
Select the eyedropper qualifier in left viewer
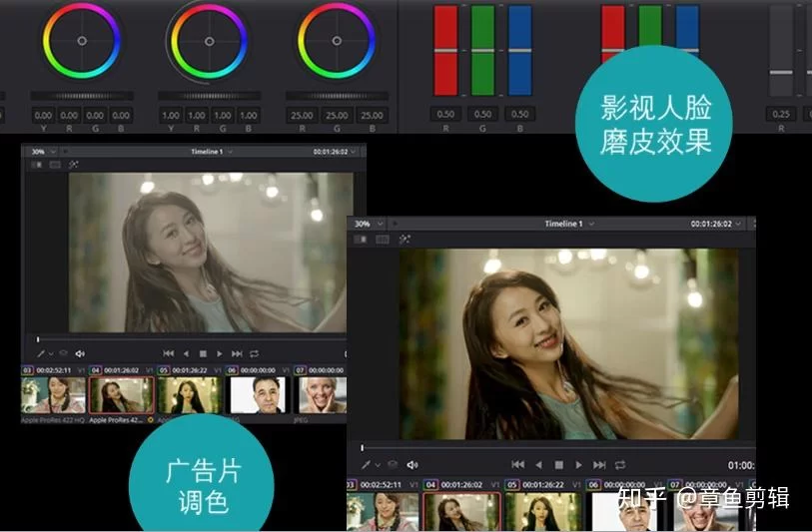click(39, 353)
